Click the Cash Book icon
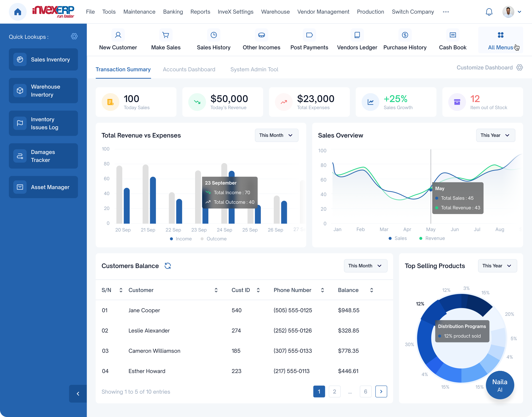532x417 pixels. click(452, 35)
